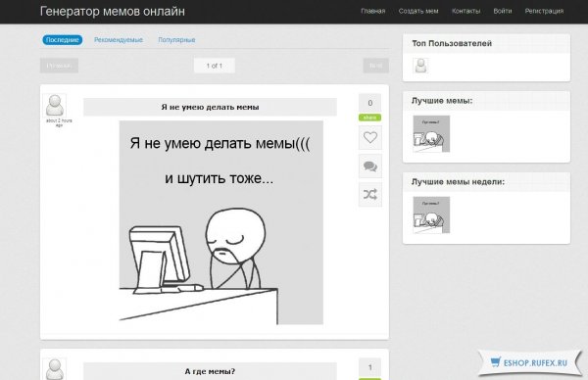This screenshot has width=588, height=380.
Task: Like the 'Я не умею делать мемы' post with heart icon
Action: pos(370,137)
